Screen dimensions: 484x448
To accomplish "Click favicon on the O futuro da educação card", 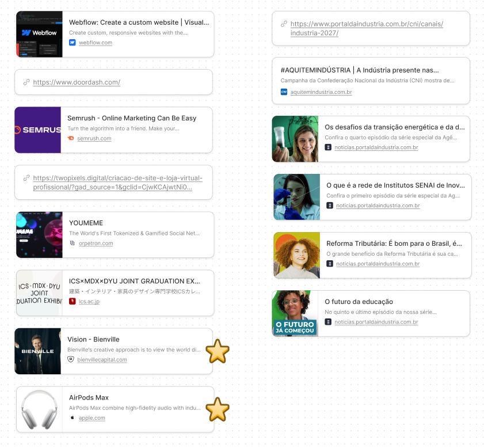I will point(328,322).
